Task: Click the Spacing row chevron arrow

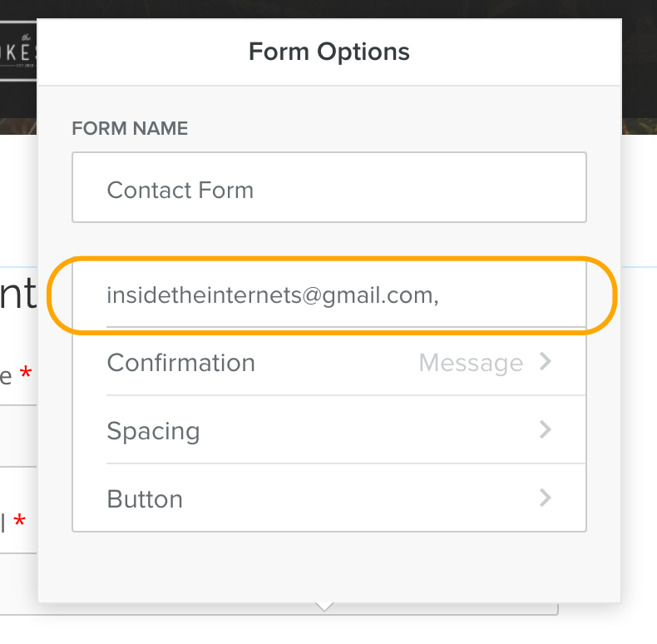Action: pos(545,430)
